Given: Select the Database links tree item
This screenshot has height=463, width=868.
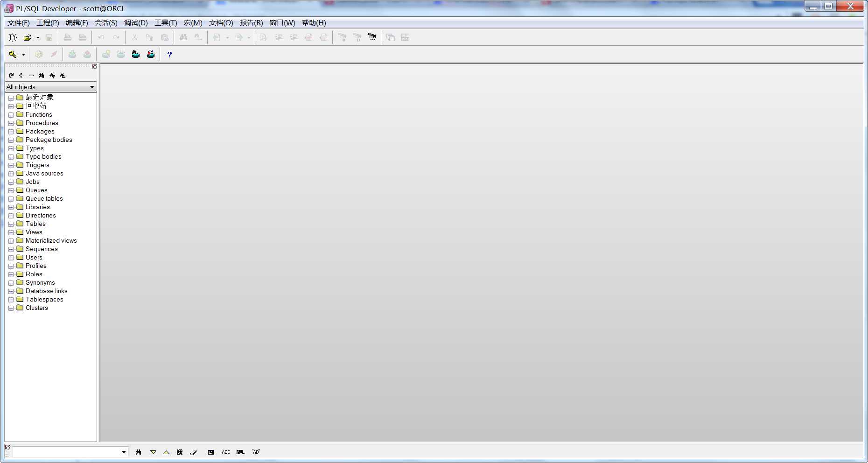Looking at the screenshot, I should point(46,291).
